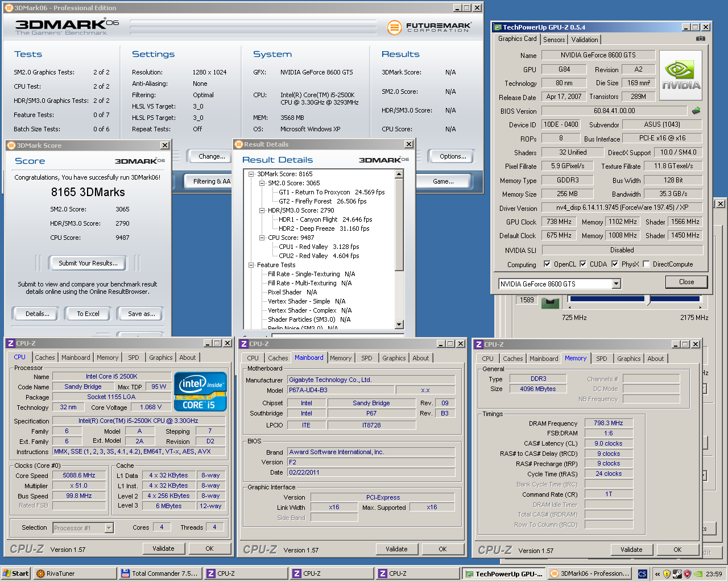The image size is (728, 582).
Task: Click the Close button in GPU-Z
Action: pos(686,282)
